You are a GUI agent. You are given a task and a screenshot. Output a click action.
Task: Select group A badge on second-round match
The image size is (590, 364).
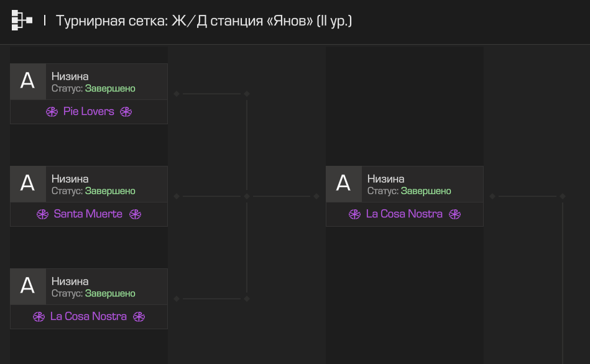[x=344, y=184]
